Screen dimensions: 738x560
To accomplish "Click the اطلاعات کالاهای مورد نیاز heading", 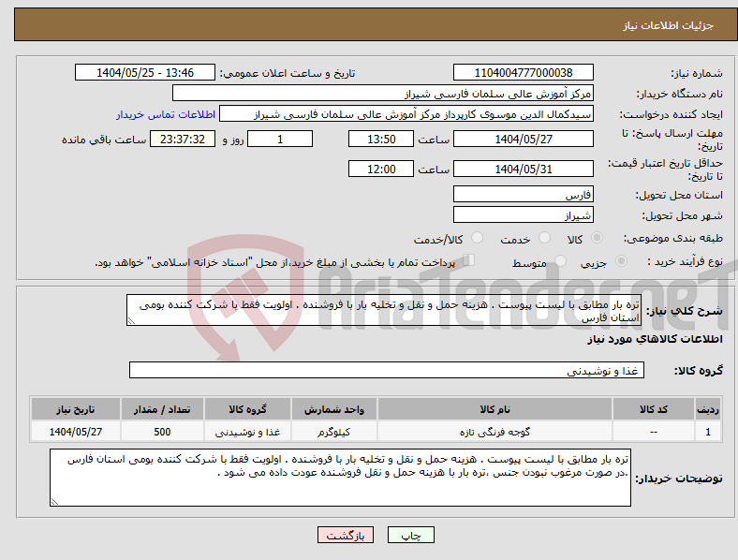I will click(x=655, y=339).
